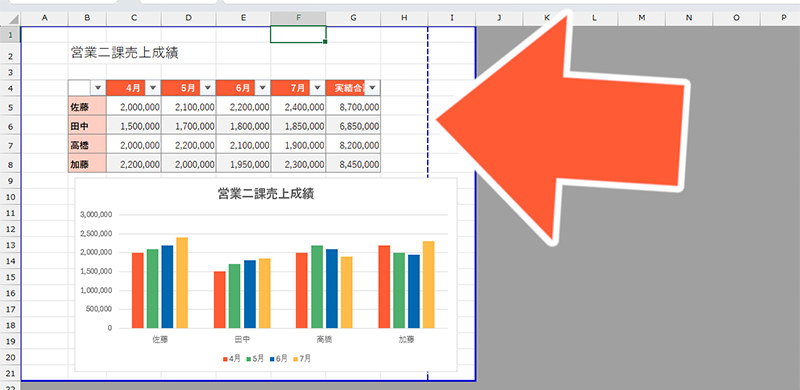This screenshot has height=390, width=800.
Task: Select column J header
Action: tap(499, 18)
